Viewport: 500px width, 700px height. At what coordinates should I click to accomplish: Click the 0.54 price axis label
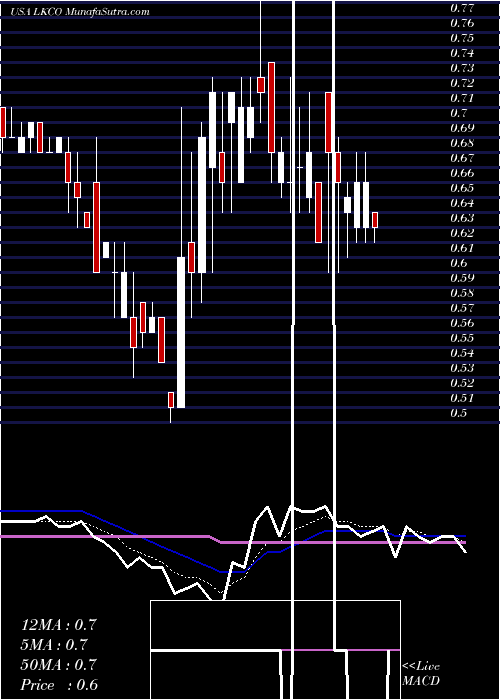[461, 353]
